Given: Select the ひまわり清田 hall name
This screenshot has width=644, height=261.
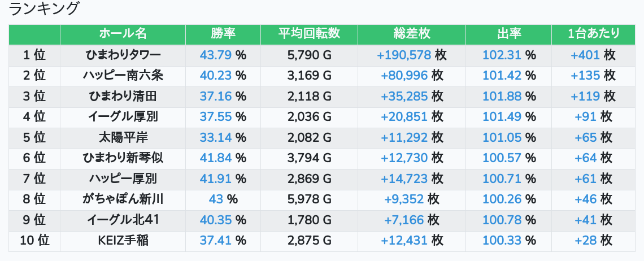Looking at the screenshot, I should tap(123, 96).
